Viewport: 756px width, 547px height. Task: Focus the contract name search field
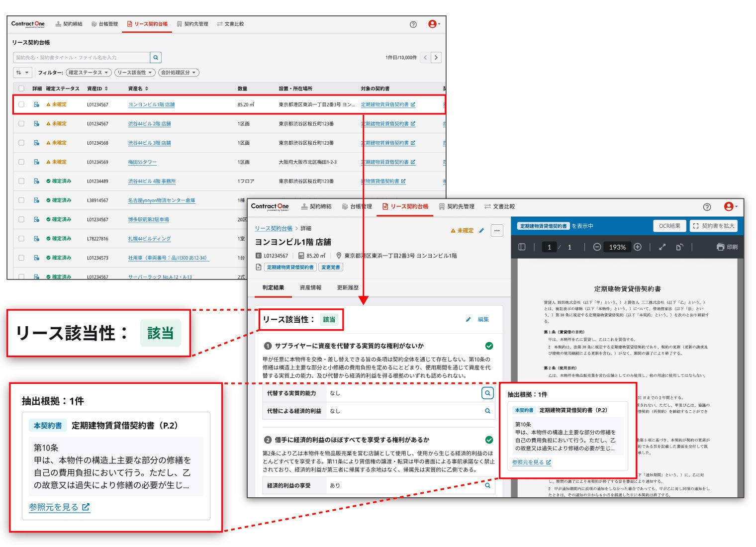[x=82, y=58]
